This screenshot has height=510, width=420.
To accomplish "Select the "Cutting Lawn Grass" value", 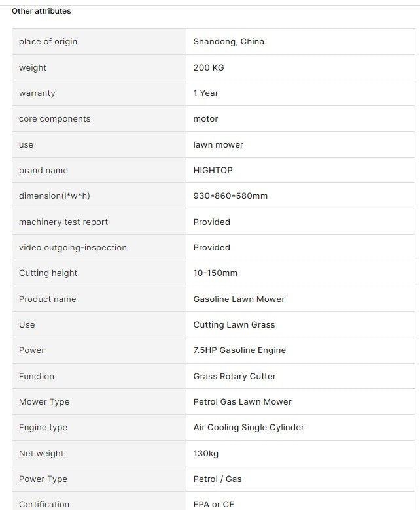I will [x=234, y=324].
